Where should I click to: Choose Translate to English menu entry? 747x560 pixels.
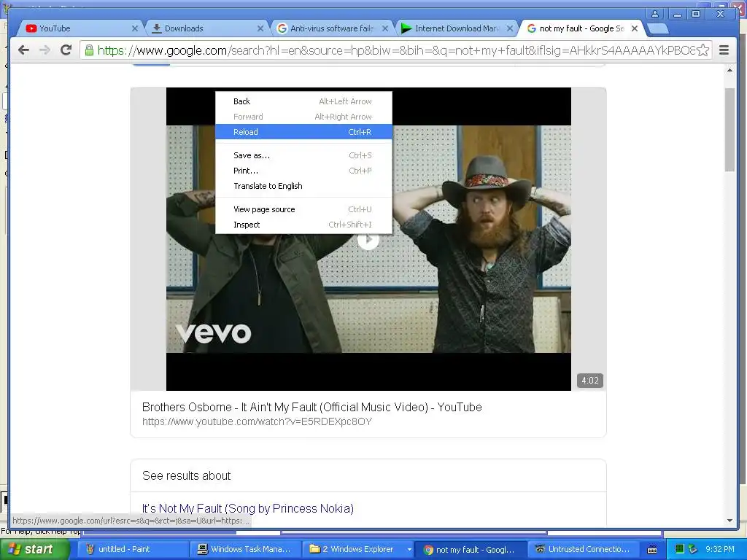coord(303,186)
